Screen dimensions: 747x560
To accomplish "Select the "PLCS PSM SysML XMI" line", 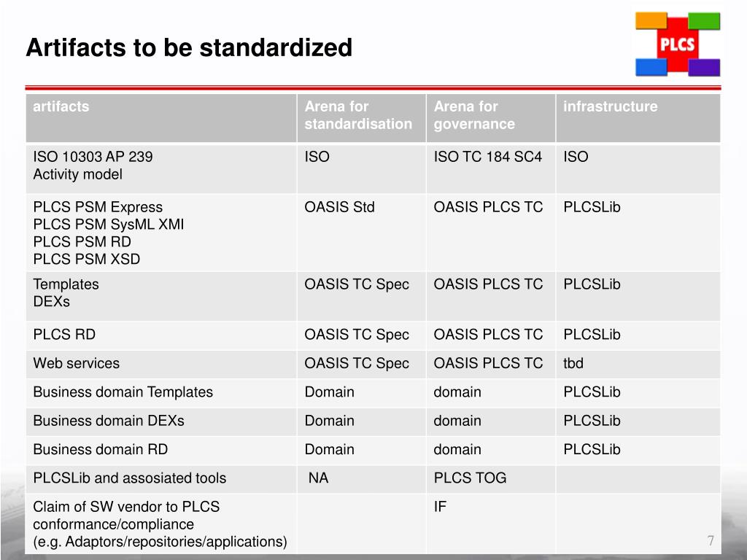I will 108,225.
